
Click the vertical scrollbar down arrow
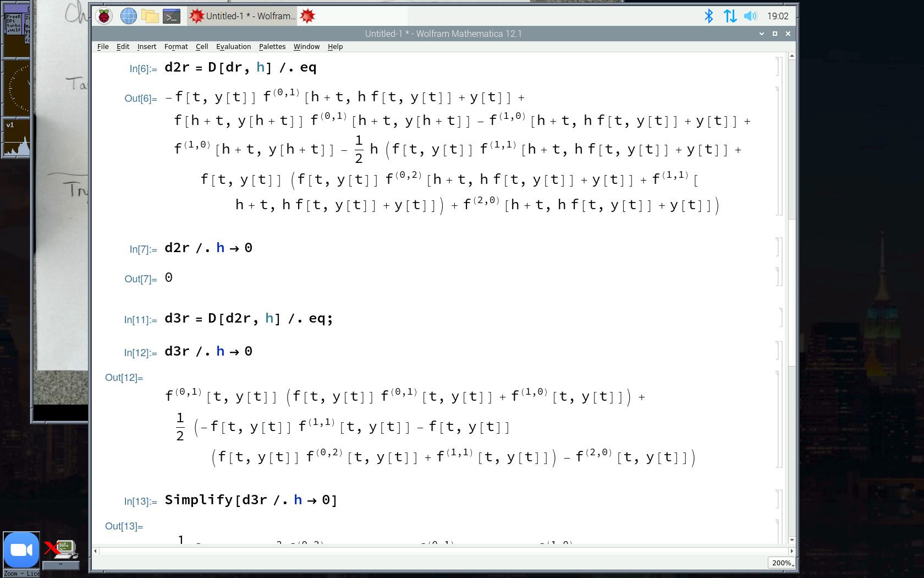(x=792, y=540)
